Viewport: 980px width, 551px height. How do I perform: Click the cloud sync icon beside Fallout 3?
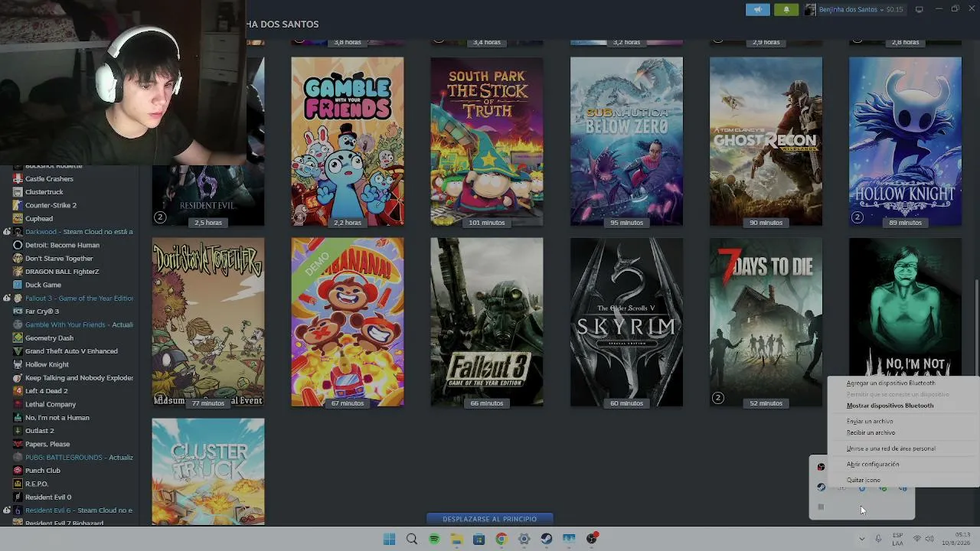(7, 298)
